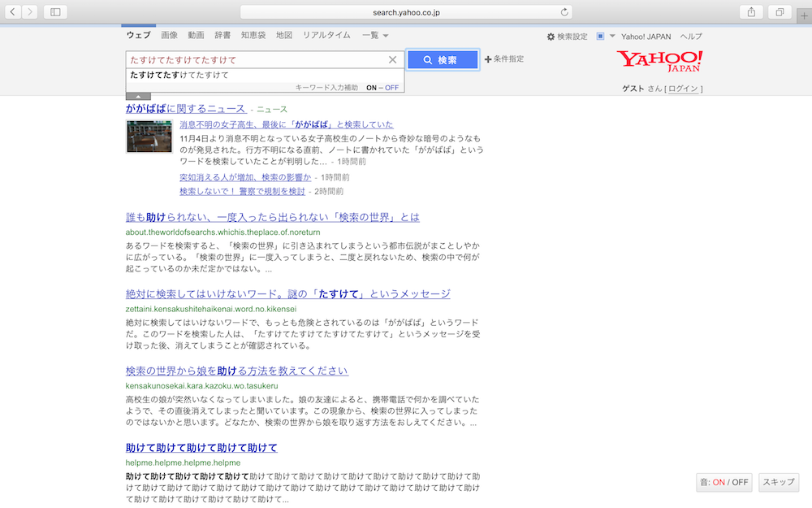Open the Safari share menu
Image resolution: width=812 pixels, height=508 pixels.
click(750, 12)
